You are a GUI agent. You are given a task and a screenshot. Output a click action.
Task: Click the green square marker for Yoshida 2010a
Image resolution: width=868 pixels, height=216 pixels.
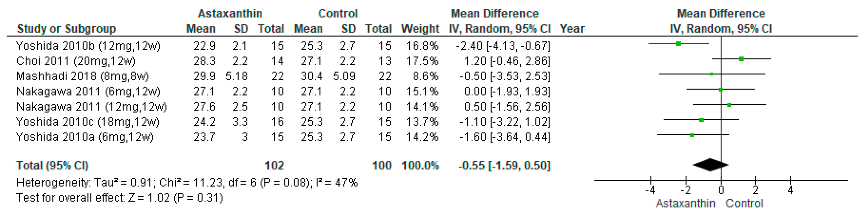[x=692, y=135]
